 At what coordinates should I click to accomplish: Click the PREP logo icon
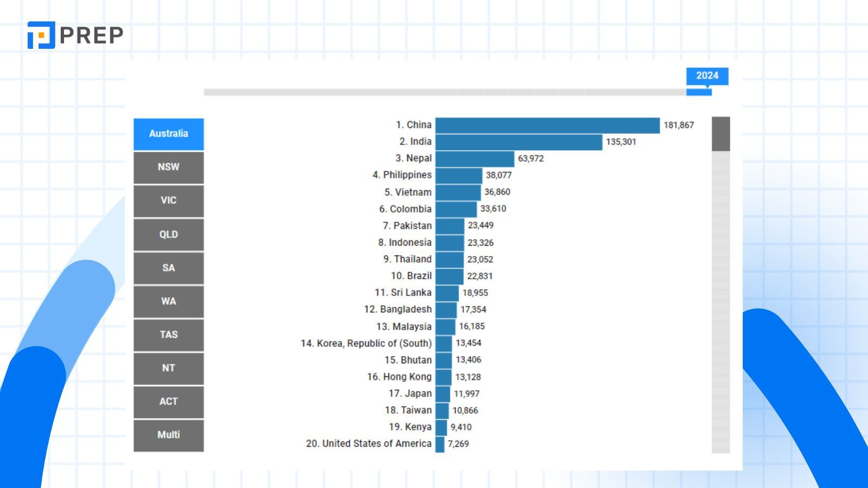tap(41, 35)
